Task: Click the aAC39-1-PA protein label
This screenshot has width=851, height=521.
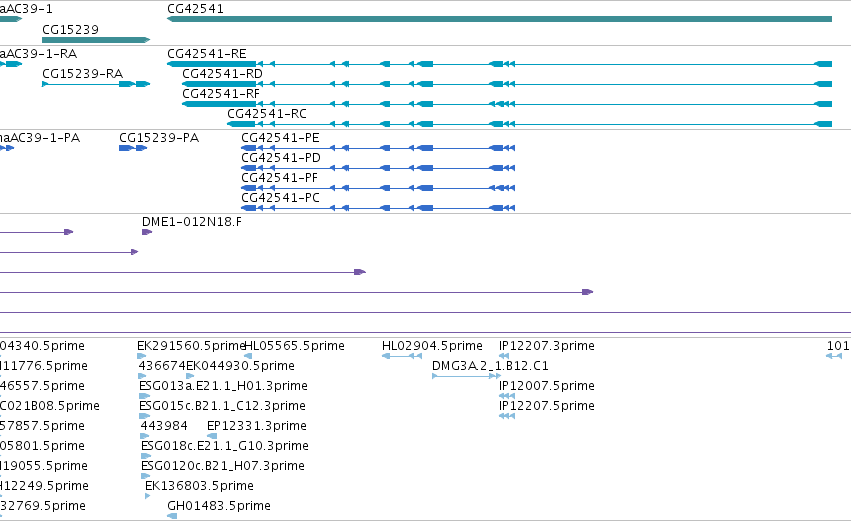Action: pyautogui.click(x=40, y=138)
